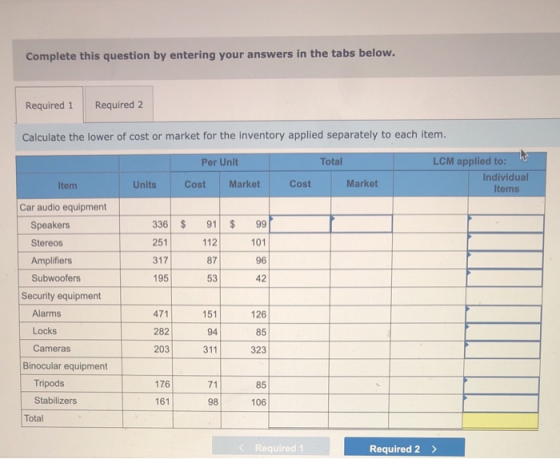Click the Locks units value 282

(x=161, y=331)
